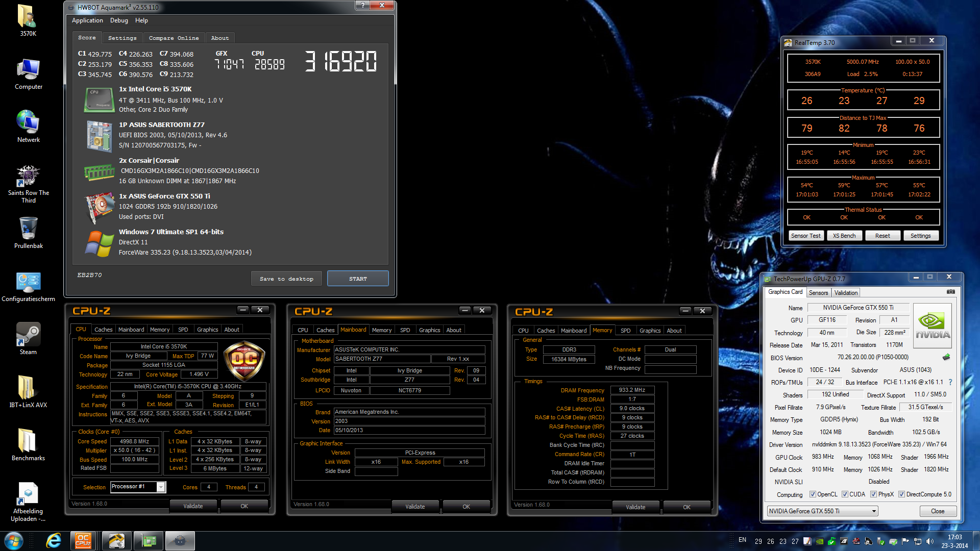Click the EN language indicator
The height and width of the screenshot is (551, 980).
(742, 540)
